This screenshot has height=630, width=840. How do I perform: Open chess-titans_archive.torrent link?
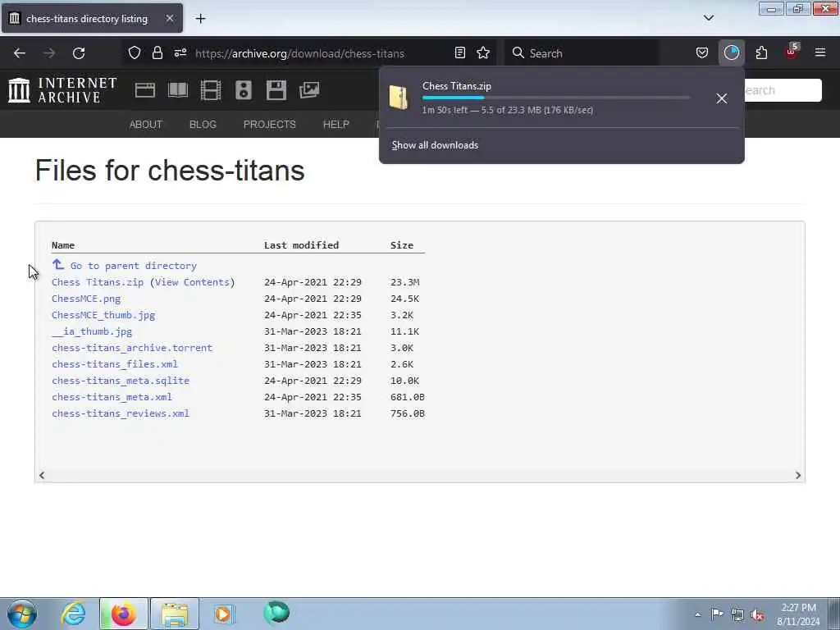(132, 348)
